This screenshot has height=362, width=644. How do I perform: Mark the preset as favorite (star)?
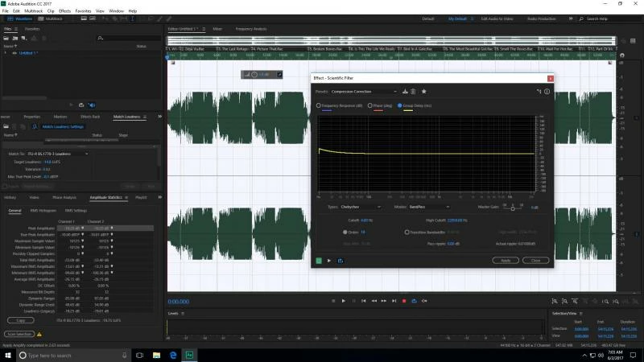[424, 92]
